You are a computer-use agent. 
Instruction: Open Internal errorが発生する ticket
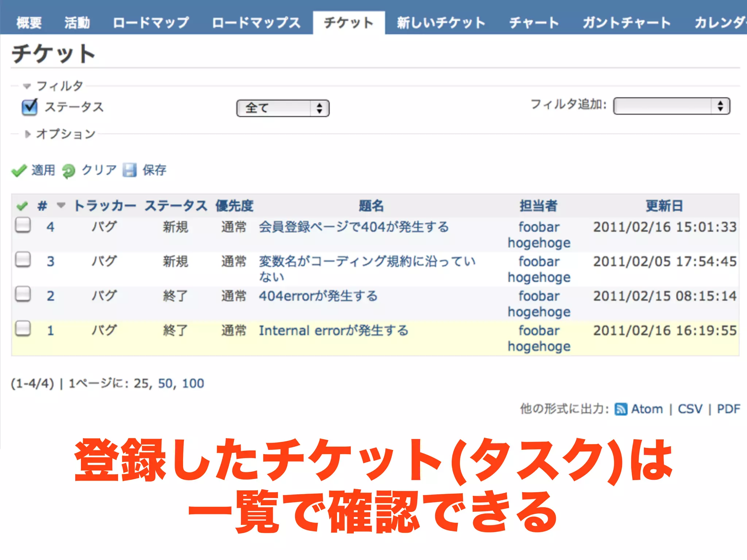tap(333, 331)
